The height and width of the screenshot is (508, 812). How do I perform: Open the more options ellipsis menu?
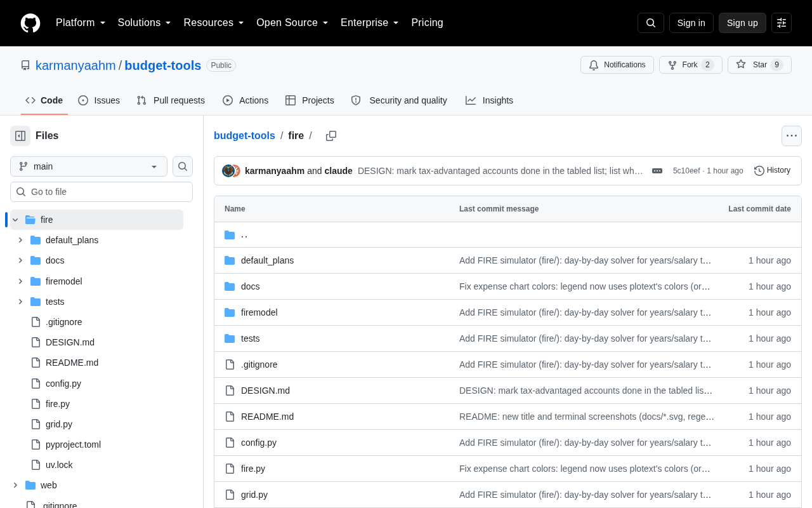792,136
